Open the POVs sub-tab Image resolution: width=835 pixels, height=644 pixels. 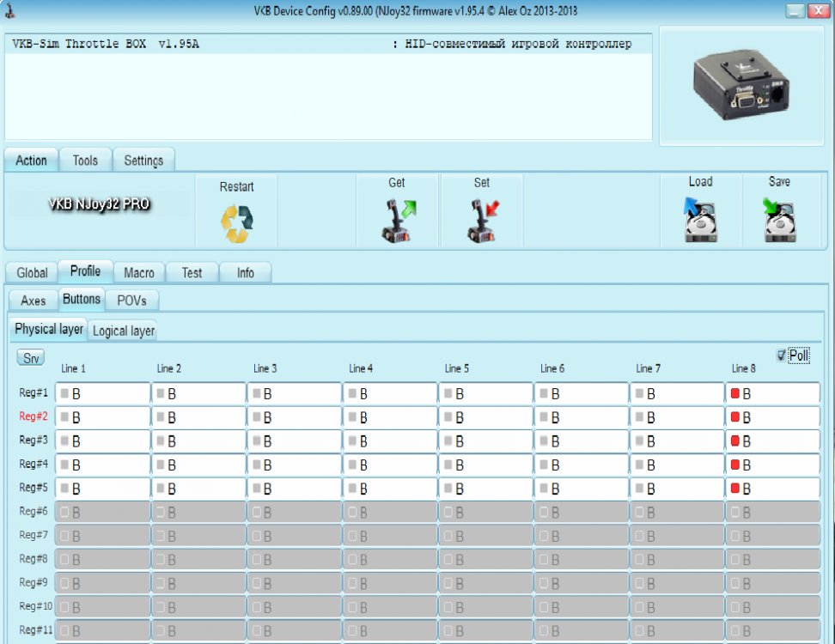click(x=131, y=301)
